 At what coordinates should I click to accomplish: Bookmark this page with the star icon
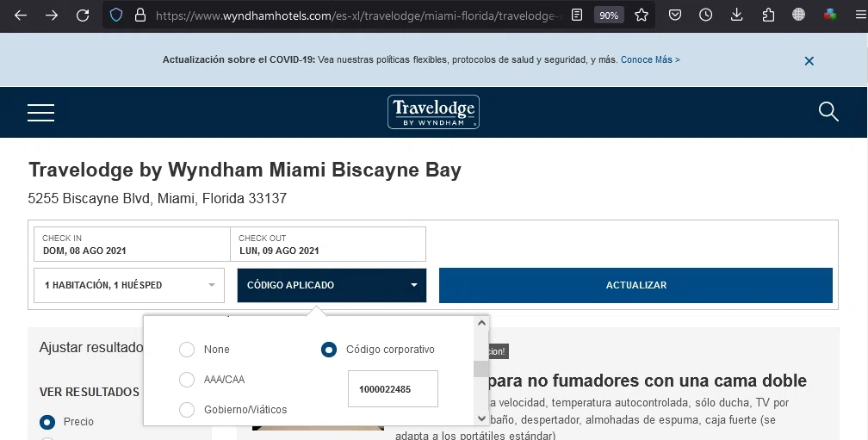[x=641, y=15]
